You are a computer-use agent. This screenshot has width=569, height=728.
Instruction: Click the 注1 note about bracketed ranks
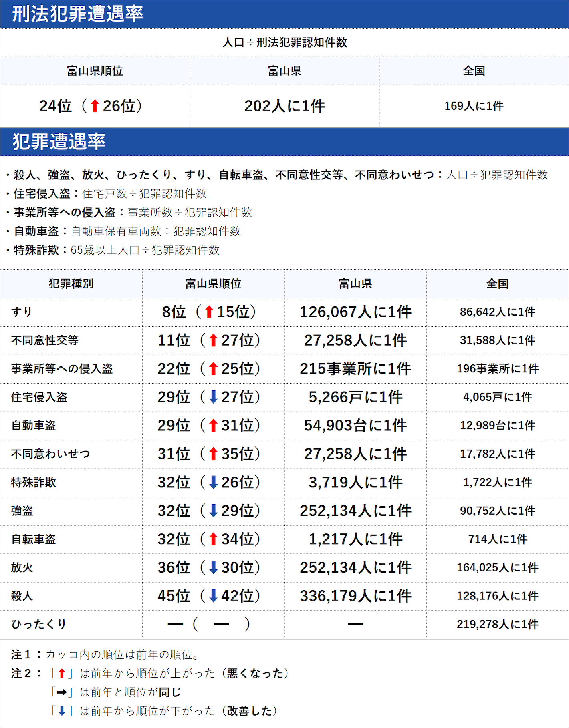pos(105,655)
